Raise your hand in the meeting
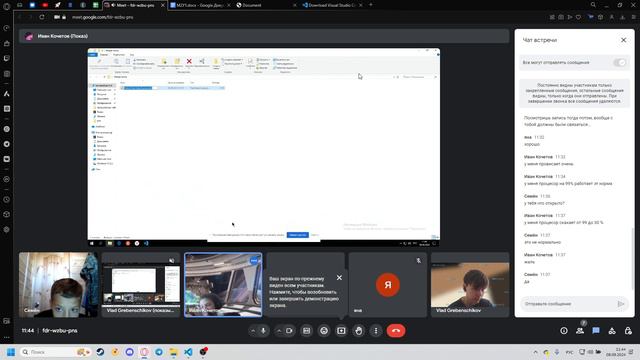 click(358, 331)
